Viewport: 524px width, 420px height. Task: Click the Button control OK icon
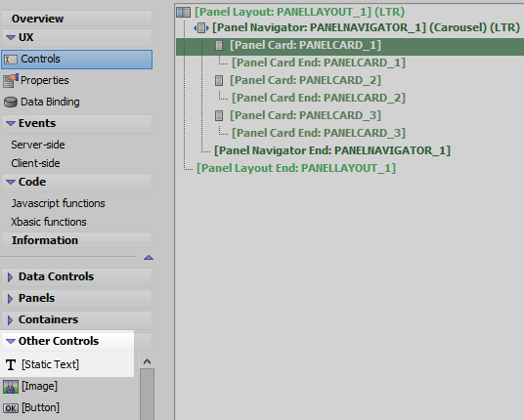point(11,408)
